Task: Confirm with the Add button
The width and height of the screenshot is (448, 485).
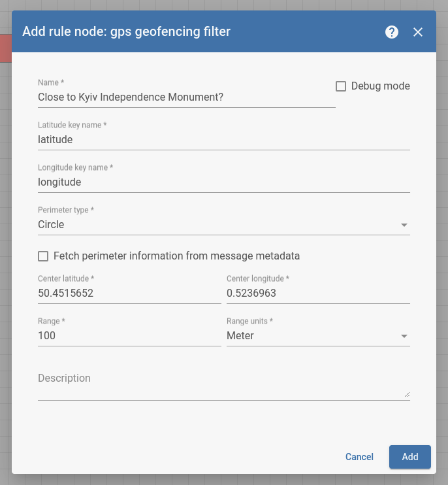Action: [409, 457]
